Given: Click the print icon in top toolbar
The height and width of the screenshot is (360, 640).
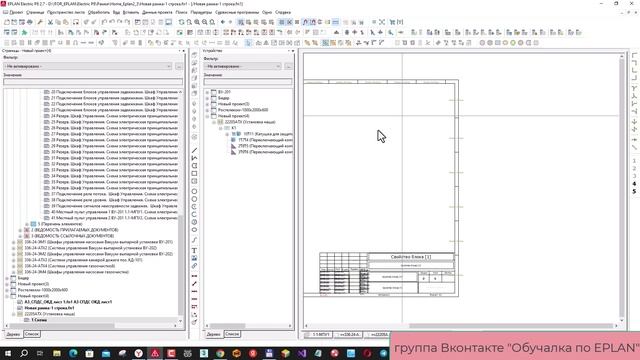Looking at the screenshot, I should coord(30,22).
